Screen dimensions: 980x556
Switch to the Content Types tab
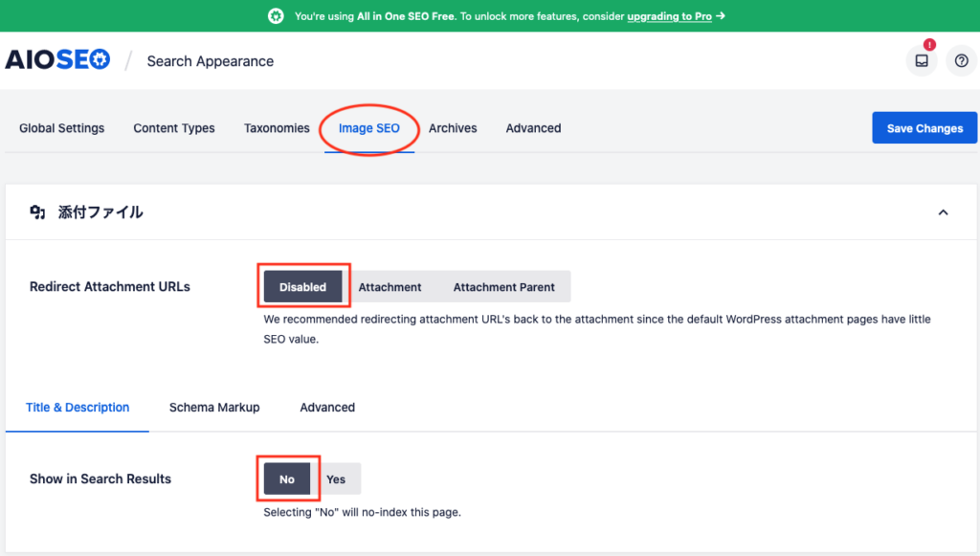pos(174,128)
